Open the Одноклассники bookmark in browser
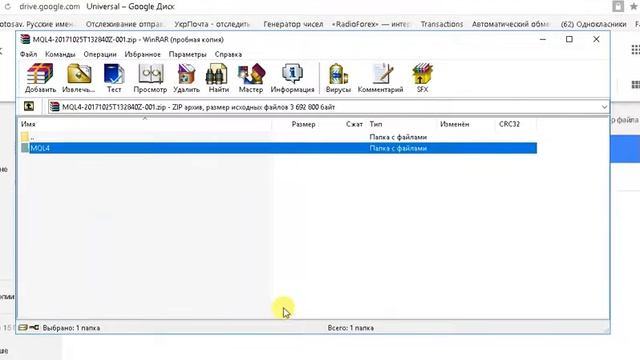Viewport: 640px width, 360px height. 593,24
